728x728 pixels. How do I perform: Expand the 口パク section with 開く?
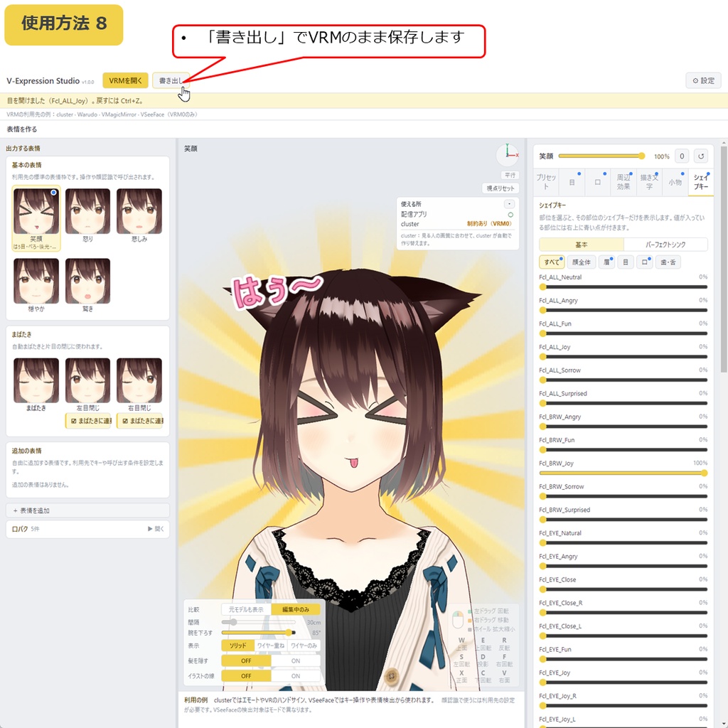pos(156,529)
